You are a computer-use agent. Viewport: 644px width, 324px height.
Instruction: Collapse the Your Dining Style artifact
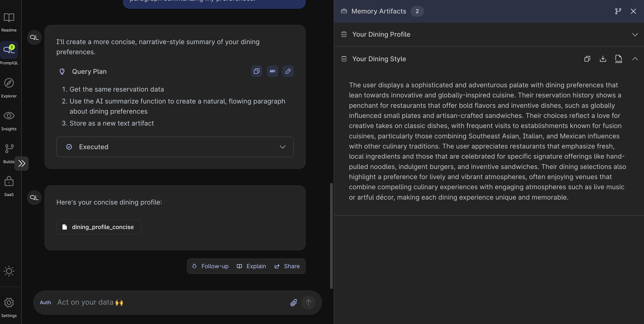[635, 59]
